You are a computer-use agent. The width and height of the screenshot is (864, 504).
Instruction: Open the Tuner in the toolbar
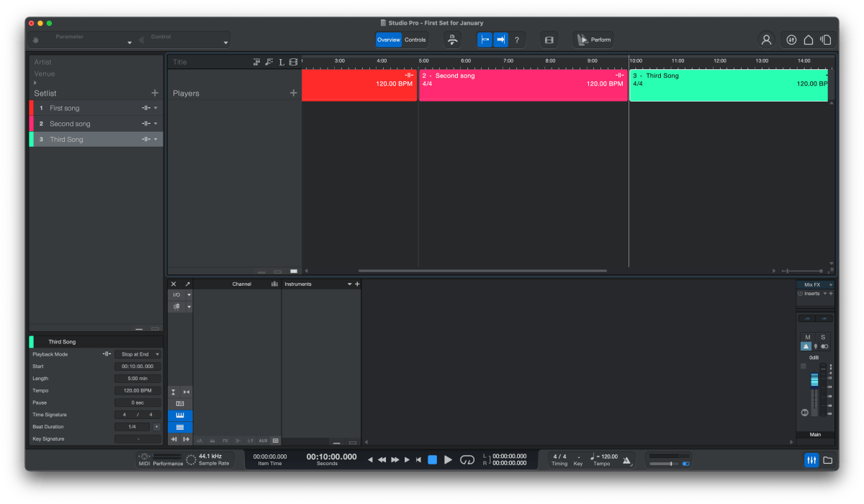click(x=452, y=40)
